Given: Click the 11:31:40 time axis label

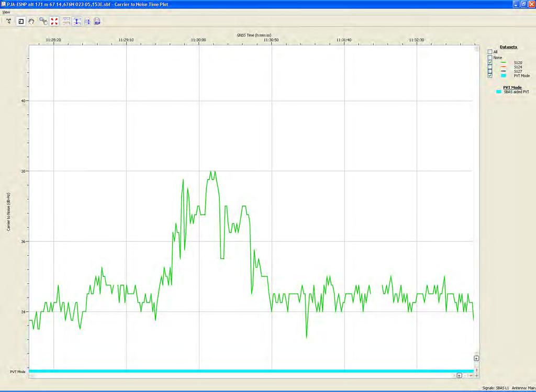Looking at the screenshot, I should click(343, 40).
